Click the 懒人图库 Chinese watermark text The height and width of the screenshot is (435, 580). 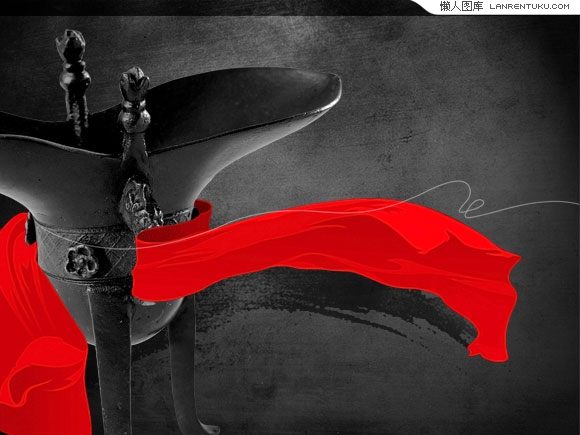(461, 6)
